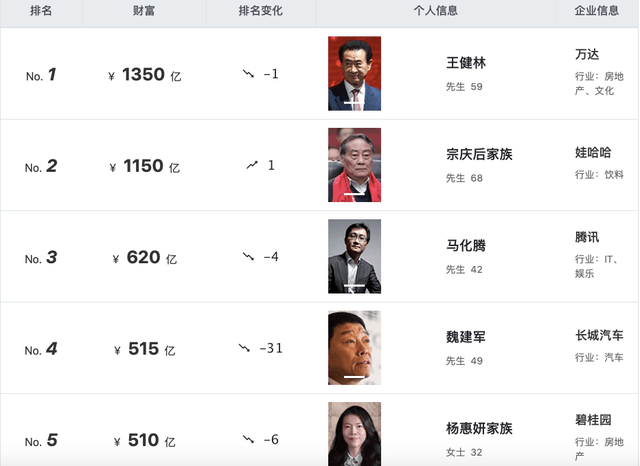Open 马化腾's portrait photo

[354, 256]
